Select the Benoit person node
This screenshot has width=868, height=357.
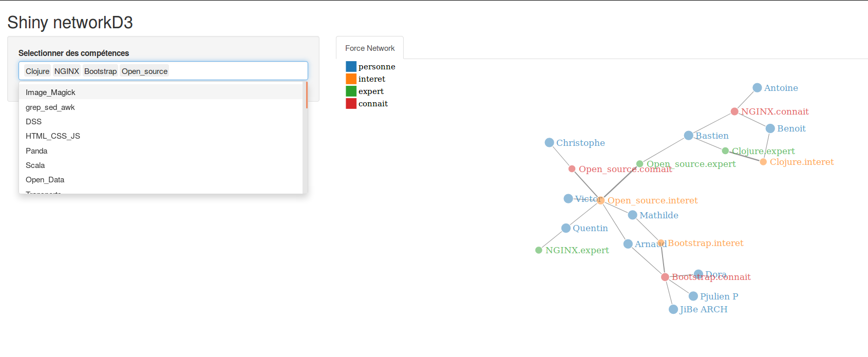point(770,128)
